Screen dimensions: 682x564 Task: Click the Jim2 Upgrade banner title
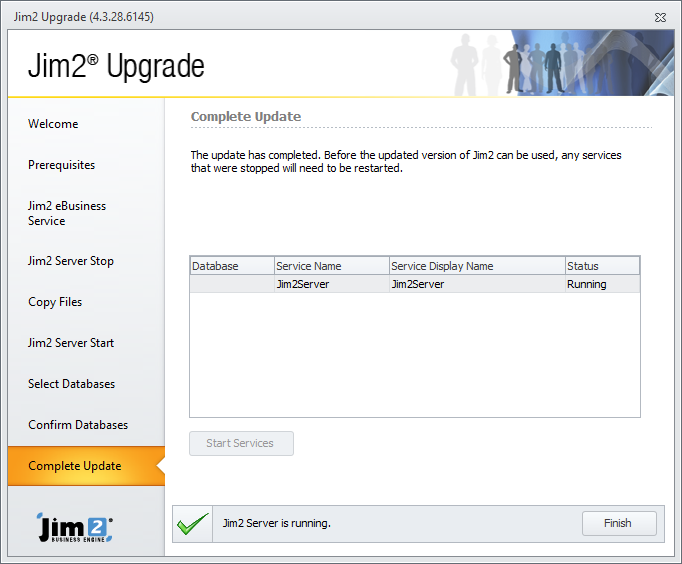coord(116,66)
